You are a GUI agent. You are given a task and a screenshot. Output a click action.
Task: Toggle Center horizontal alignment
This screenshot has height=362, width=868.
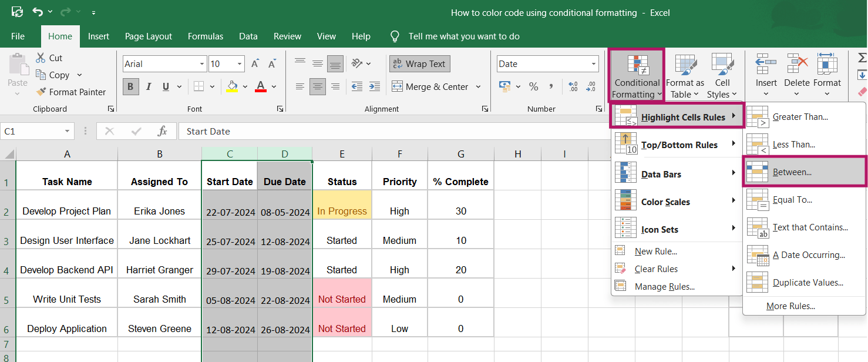(318, 86)
